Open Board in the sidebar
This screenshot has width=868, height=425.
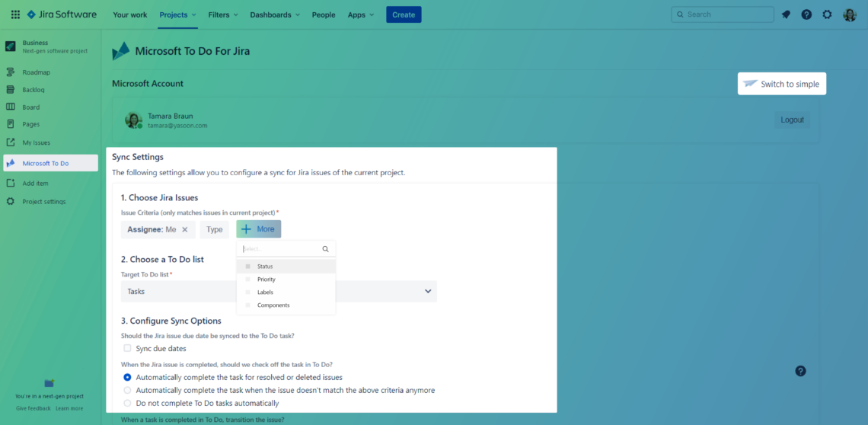(x=31, y=107)
